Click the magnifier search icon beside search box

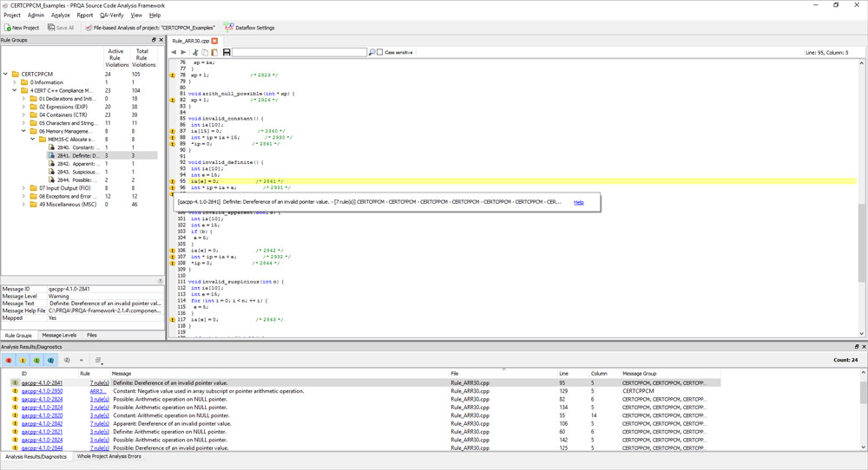[372, 53]
